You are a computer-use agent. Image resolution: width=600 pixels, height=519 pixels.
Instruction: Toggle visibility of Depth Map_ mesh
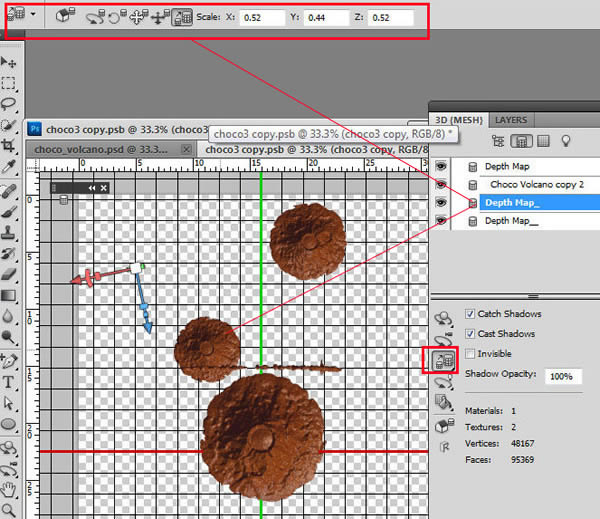point(441,202)
